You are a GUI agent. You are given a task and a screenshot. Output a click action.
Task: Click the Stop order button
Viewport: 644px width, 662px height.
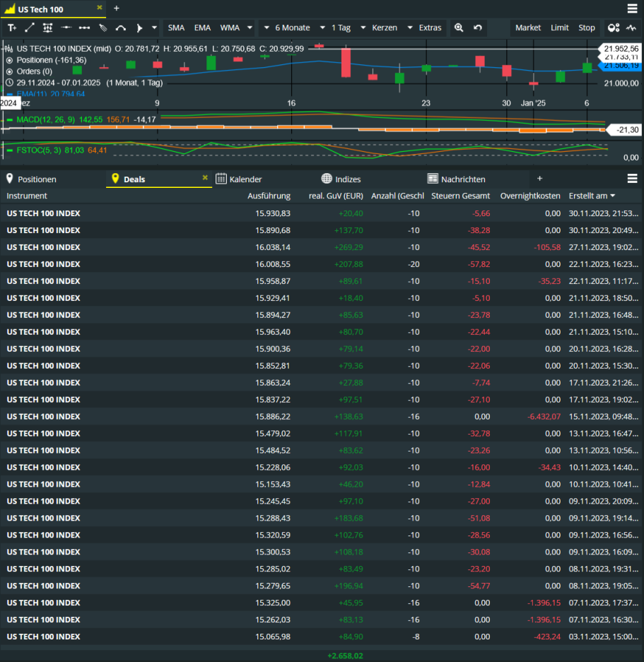click(x=587, y=28)
